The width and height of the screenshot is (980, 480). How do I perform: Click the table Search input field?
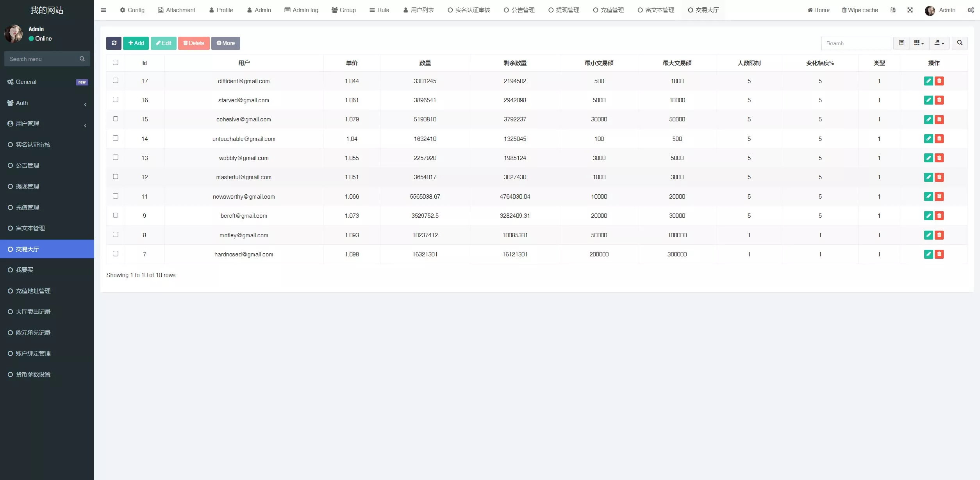856,43
